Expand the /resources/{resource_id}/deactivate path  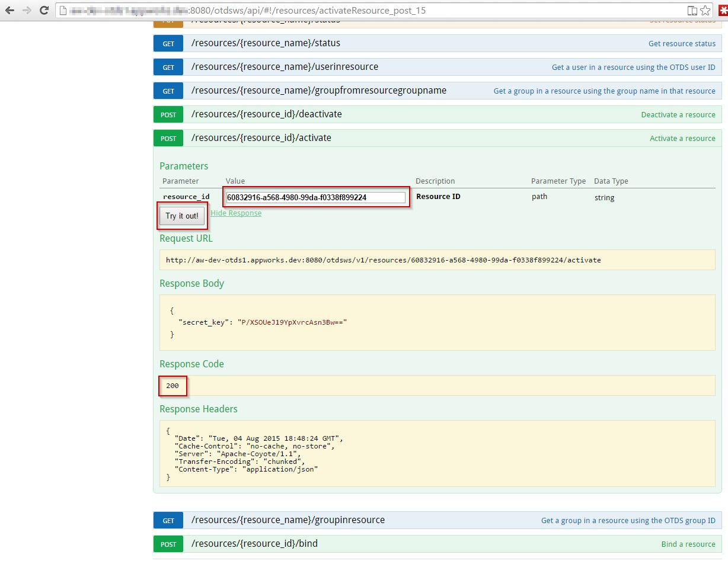coord(266,114)
